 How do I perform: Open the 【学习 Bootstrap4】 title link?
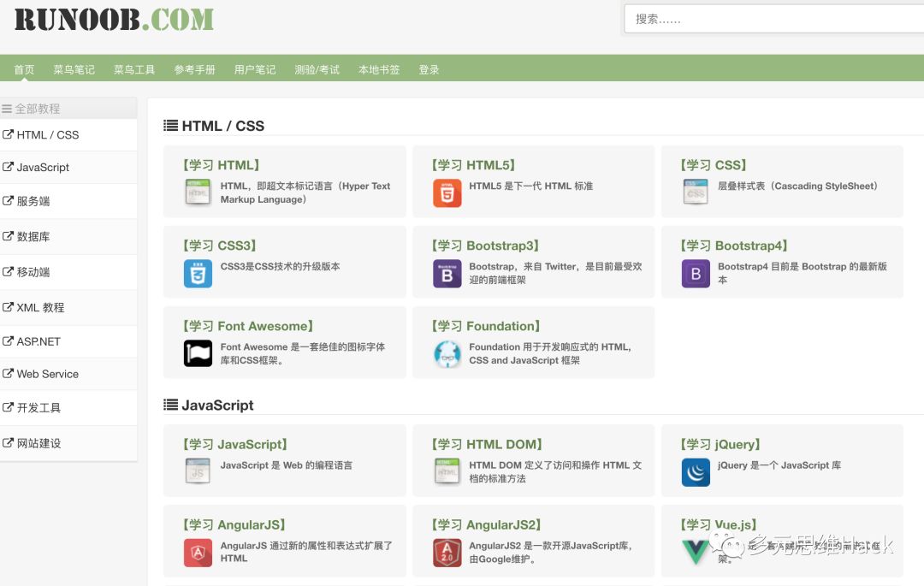click(734, 245)
